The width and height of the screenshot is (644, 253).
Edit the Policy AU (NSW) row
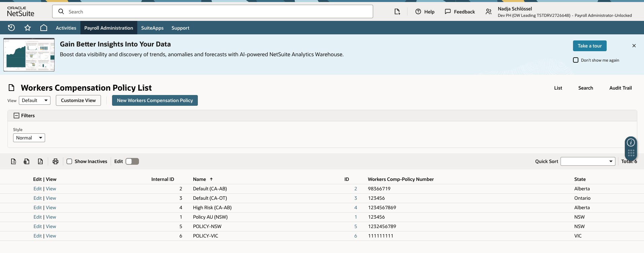38,217
